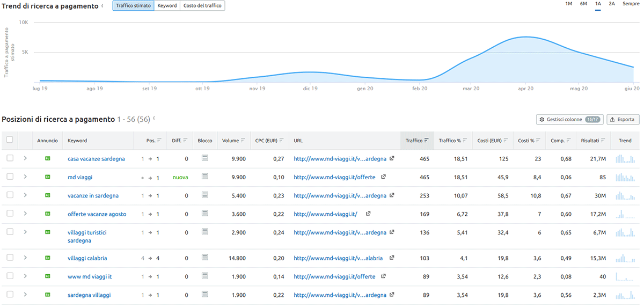Show ad preview icon for offerte vacanze agosto
The height and width of the screenshot is (307, 644).
click(47, 214)
